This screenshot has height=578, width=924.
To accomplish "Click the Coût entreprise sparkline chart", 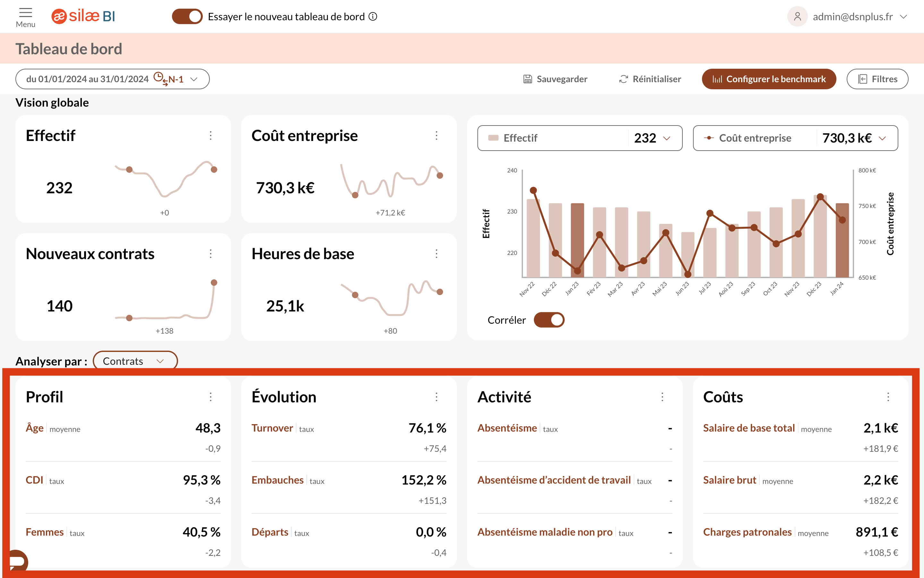I will [x=392, y=180].
